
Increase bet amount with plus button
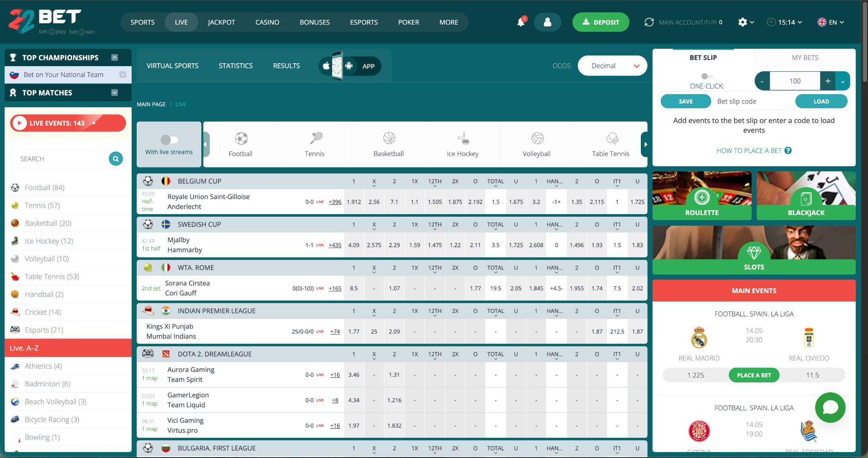pos(828,81)
